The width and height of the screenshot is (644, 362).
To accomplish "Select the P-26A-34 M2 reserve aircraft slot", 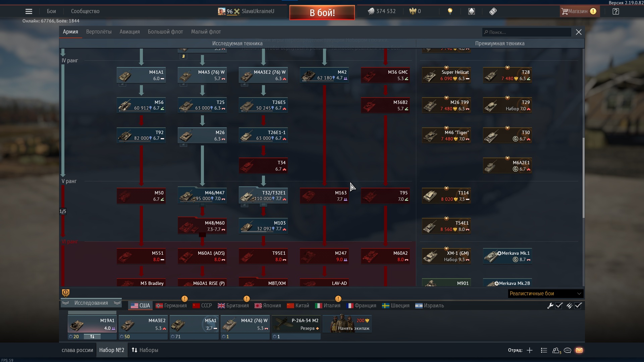I will coord(296,324).
